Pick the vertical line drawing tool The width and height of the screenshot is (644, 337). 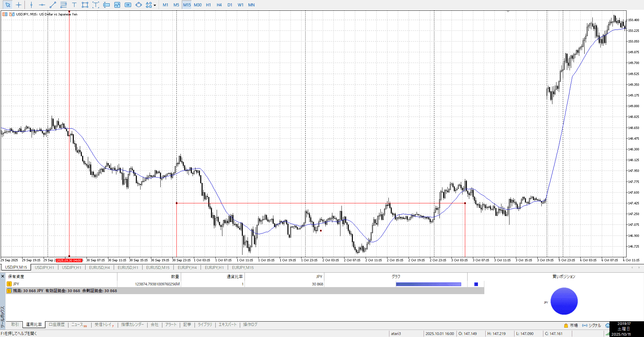point(31,5)
